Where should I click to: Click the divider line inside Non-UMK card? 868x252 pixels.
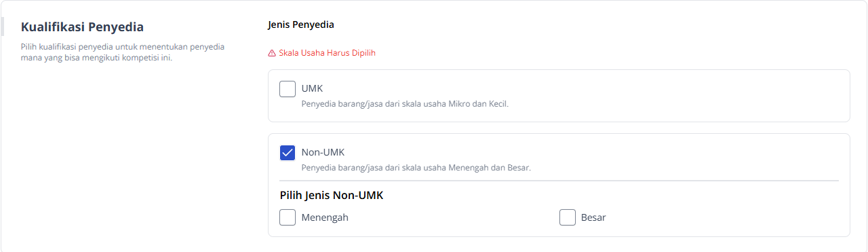(x=559, y=181)
